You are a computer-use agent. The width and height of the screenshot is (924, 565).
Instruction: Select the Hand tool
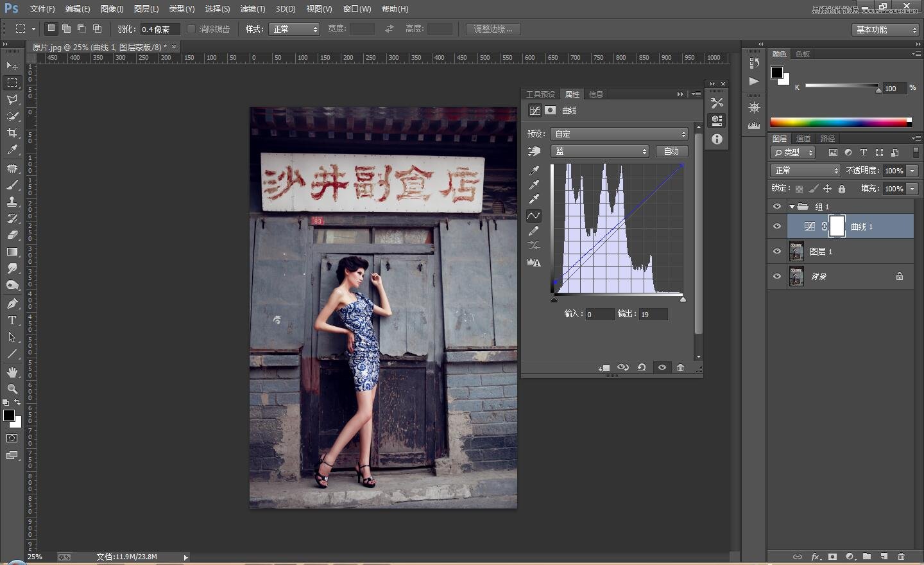pyautogui.click(x=12, y=372)
